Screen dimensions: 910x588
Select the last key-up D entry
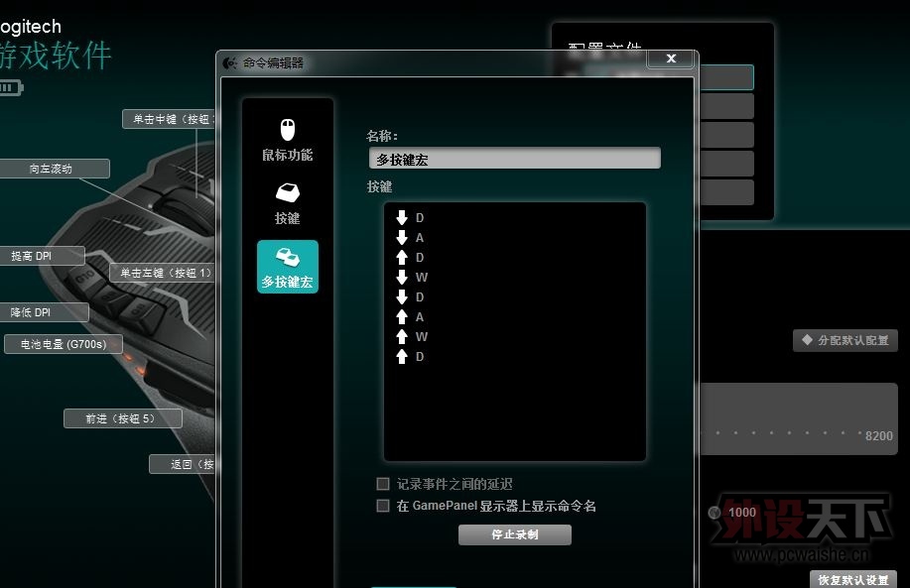(x=411, y=357)
